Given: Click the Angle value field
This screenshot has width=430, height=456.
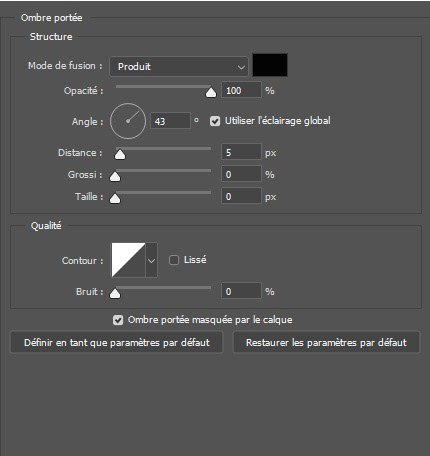Looking at the screenshot, I should (x=170, y=121).
